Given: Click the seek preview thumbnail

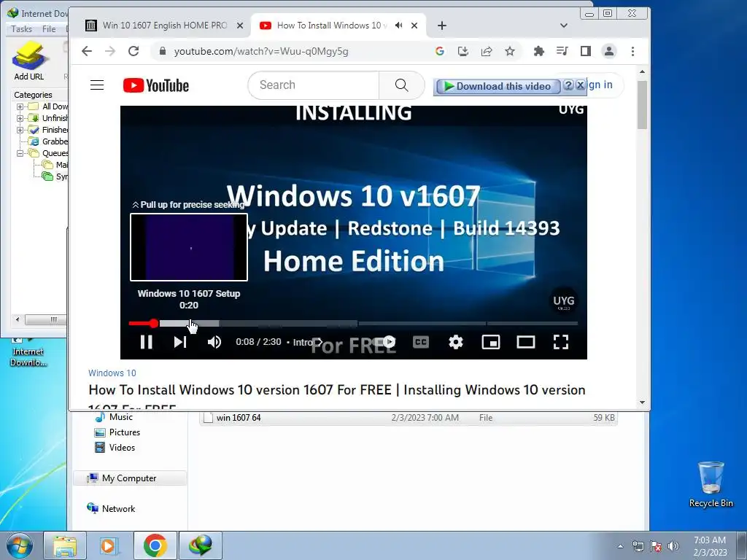Looking at the screenshot, I should [x=189, y=247].
